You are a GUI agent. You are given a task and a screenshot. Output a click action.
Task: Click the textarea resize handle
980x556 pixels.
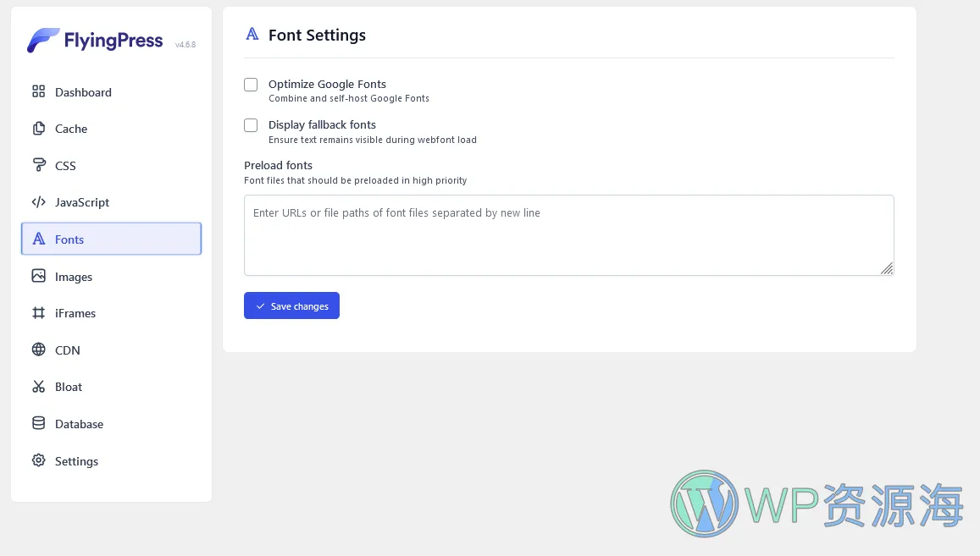887,268
